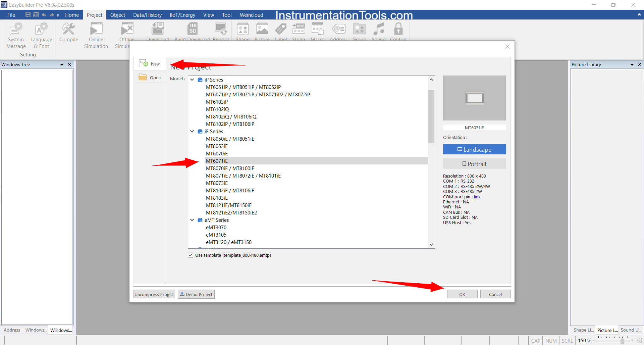The width and height of the screenshot is (644, 345).
Task: Switch to the View ribbon tab
Action: 208,15
